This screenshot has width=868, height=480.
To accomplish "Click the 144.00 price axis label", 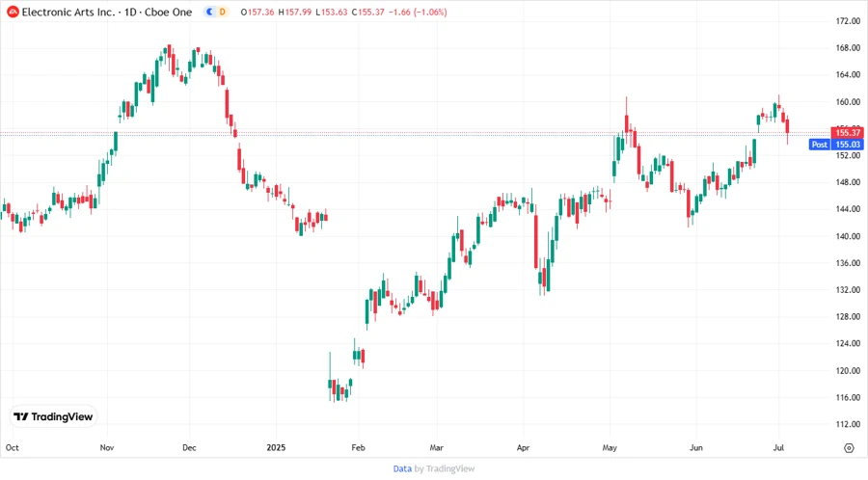I will coord(848,209).
